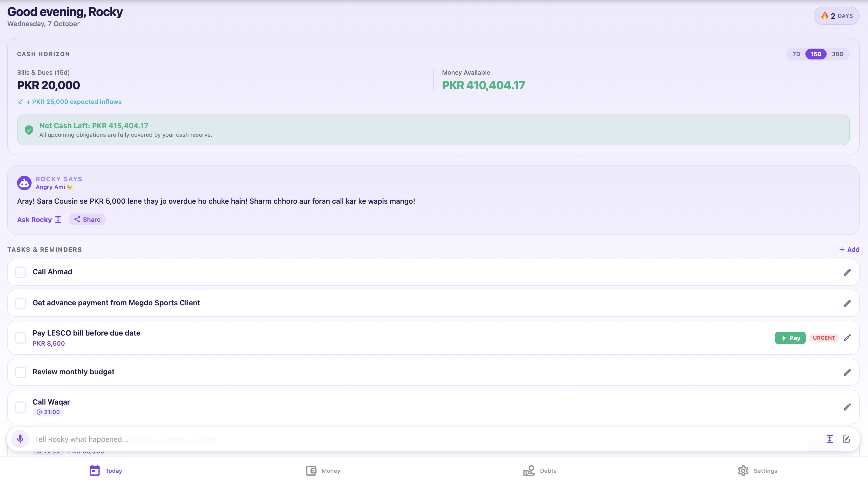The width and height of the screenshot is (868, 486).
Task: Switch Cash Horizon to 30D
Action: pyautogui.click(x=838, y=54)
